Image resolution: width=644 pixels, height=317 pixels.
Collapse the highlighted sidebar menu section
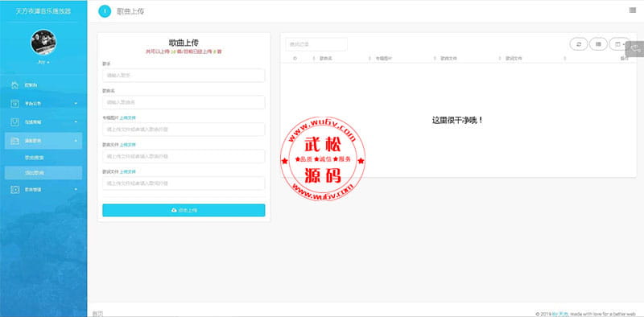[43, 141]
